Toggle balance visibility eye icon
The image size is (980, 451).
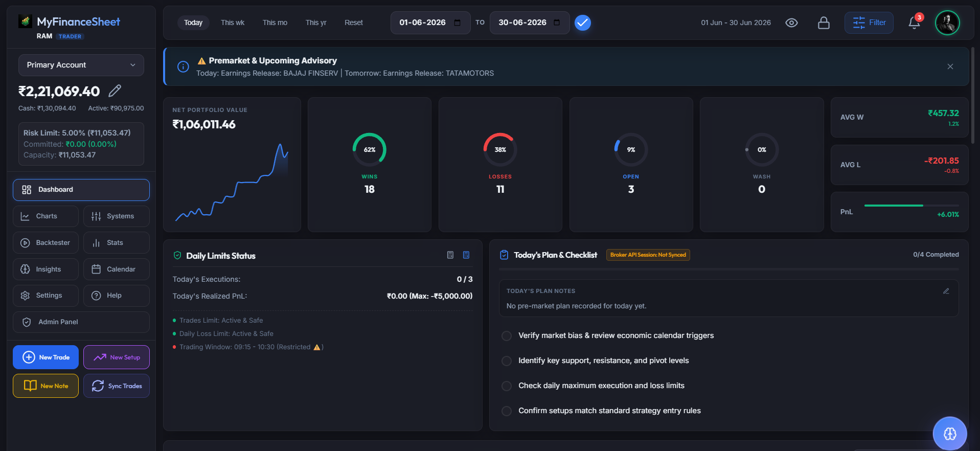791,22
